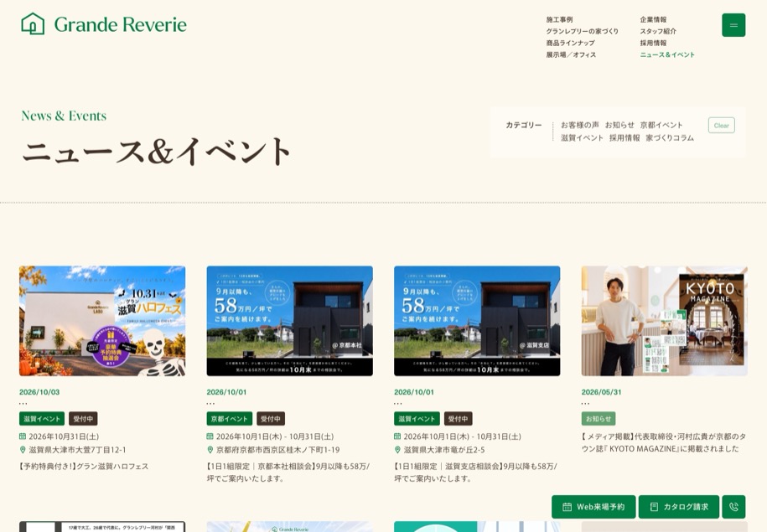Filter by 家づくりコラム category
Screen dimensions: 767x532
pos(670,138)
